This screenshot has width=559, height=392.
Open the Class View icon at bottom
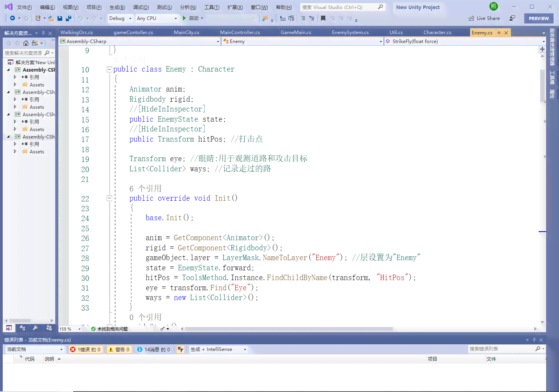point(22,328)
